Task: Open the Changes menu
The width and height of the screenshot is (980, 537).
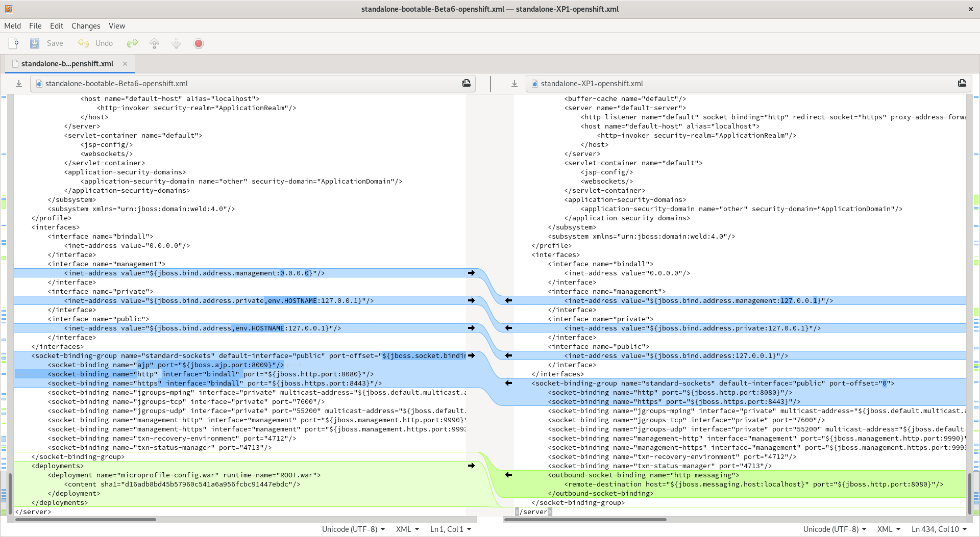Action: [86, 26]
